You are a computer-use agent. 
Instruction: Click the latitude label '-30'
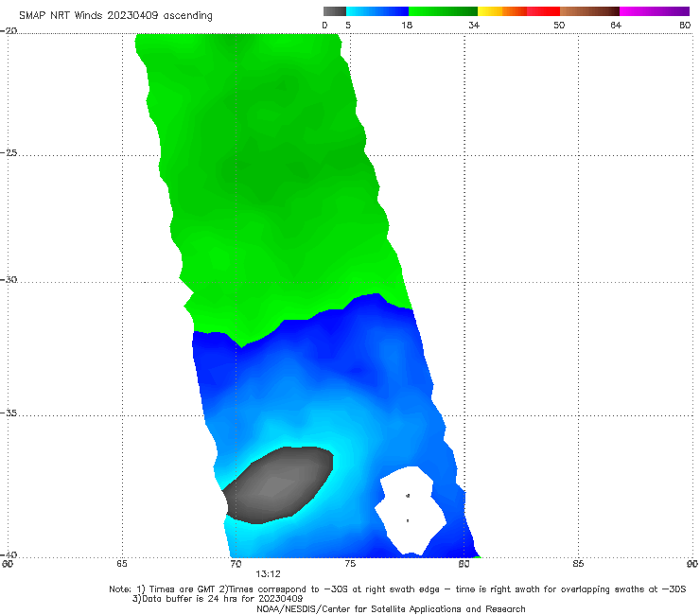pyautogui.click(x=9, y=280)
